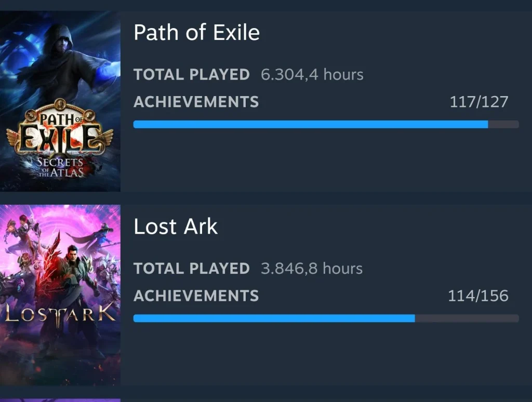Click TOTAL PLAYED label under Lost Ark
The height and width of the screenshot is (402, 532).
pos(191,269)
